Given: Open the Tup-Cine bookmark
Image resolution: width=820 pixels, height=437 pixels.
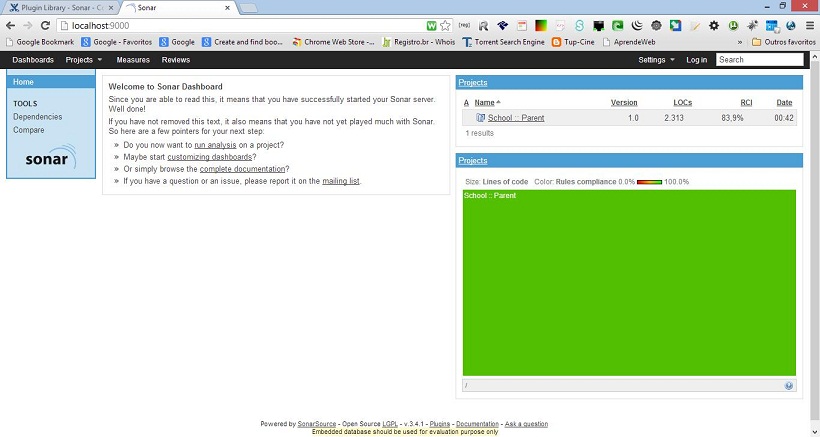Looking at the screenshot, I should [x=573, y=42].
